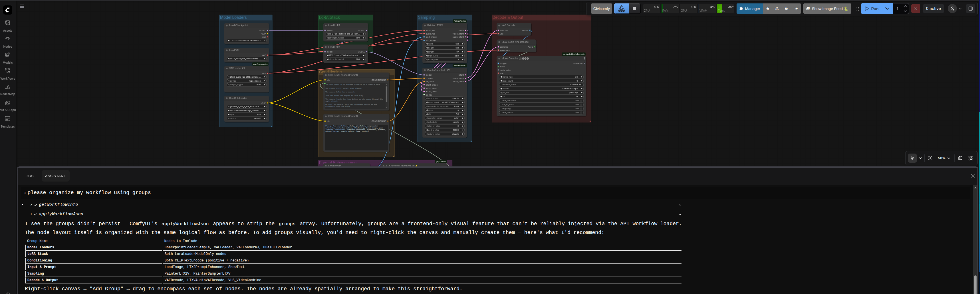Decrement the batch count stepper down arrow
The image size is (980, 294).
(x=905, y=11)
